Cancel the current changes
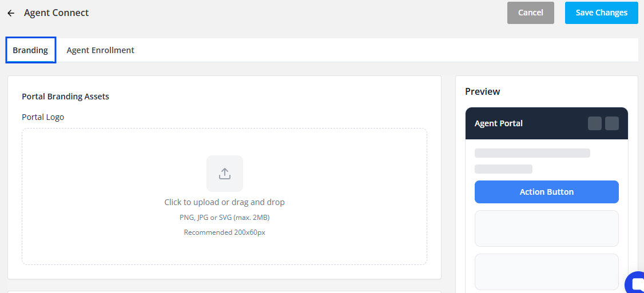644x293 pixels. tap(531, 13)
